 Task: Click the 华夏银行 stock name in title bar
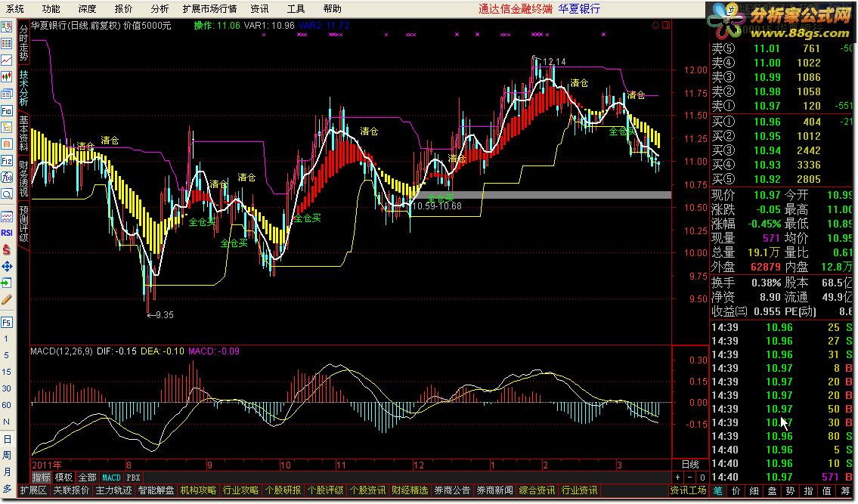(579, 9)
